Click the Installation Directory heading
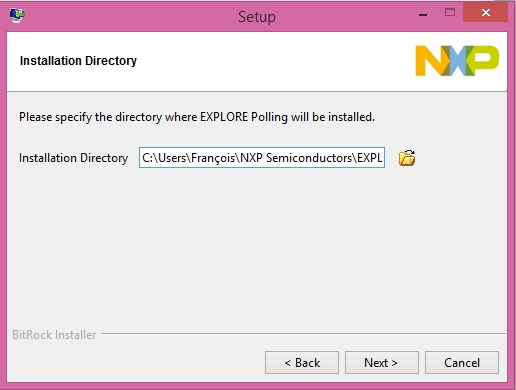This screenshot has width=516, height=390. 78,61
